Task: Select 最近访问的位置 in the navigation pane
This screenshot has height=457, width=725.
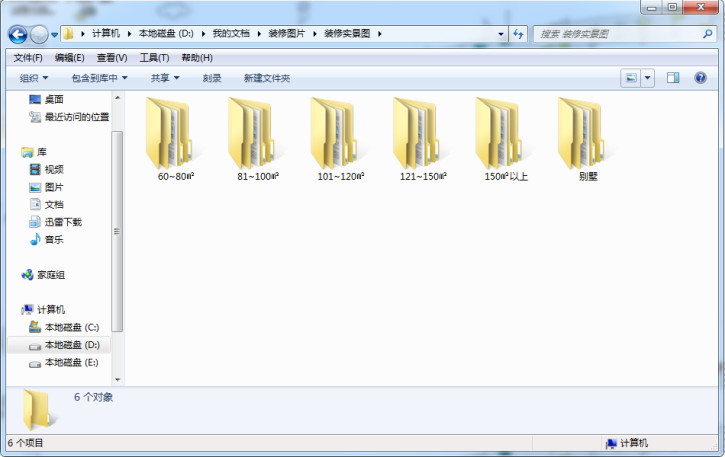Action: [69, 117]
